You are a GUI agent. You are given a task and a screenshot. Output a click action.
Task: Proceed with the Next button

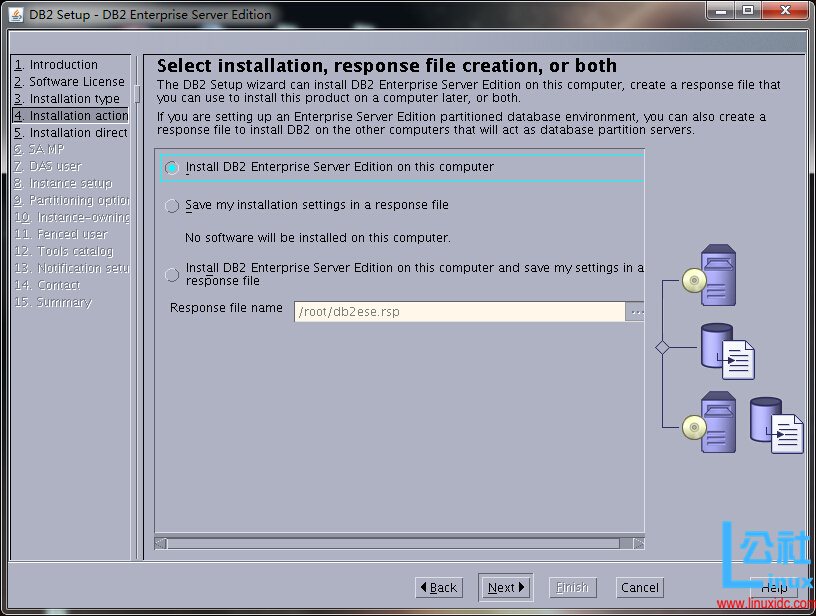505,588
